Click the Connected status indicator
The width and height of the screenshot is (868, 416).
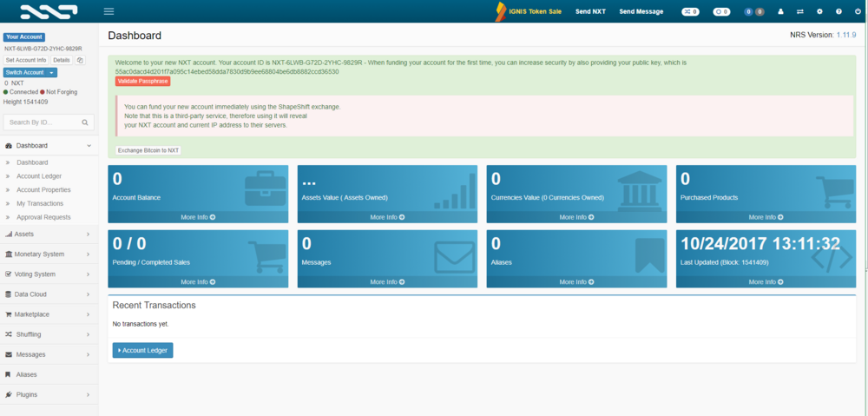(x=21, y=92)
